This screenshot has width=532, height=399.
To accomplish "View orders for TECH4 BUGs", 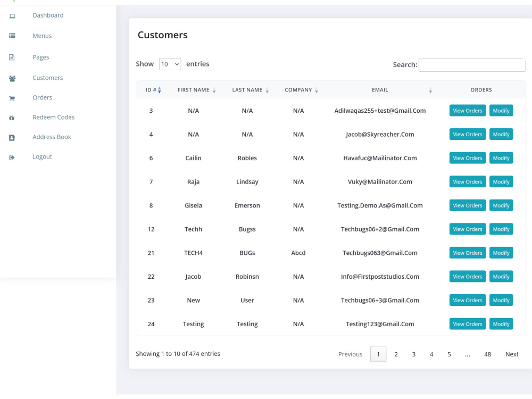I will tap(468, 253).
